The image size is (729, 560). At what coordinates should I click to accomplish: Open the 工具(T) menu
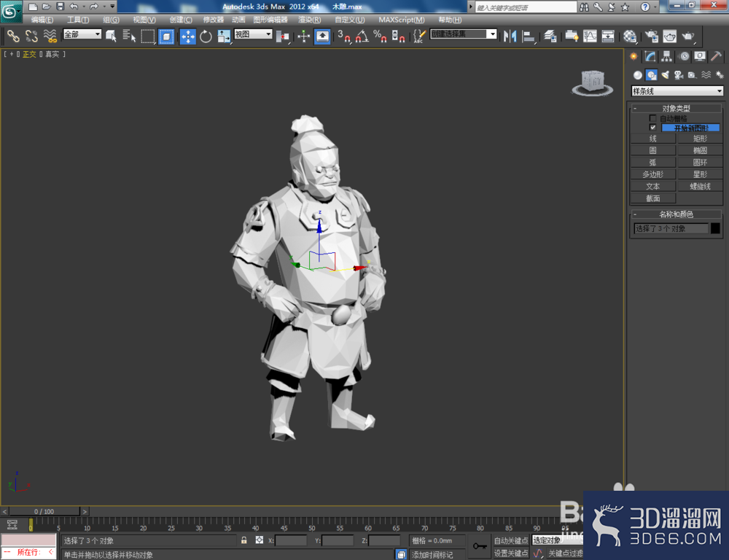(x=78, y=20)
